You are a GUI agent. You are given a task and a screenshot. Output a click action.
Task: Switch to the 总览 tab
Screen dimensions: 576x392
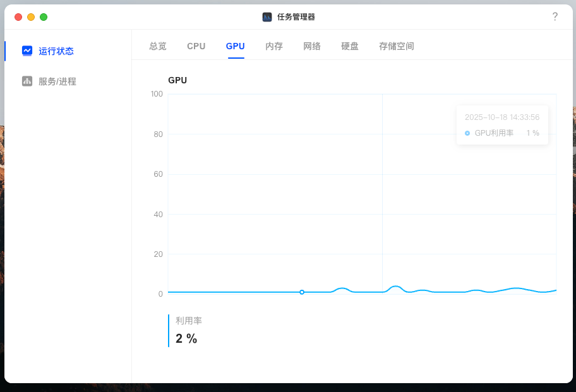pyautogui.click(x=157, y=46)
